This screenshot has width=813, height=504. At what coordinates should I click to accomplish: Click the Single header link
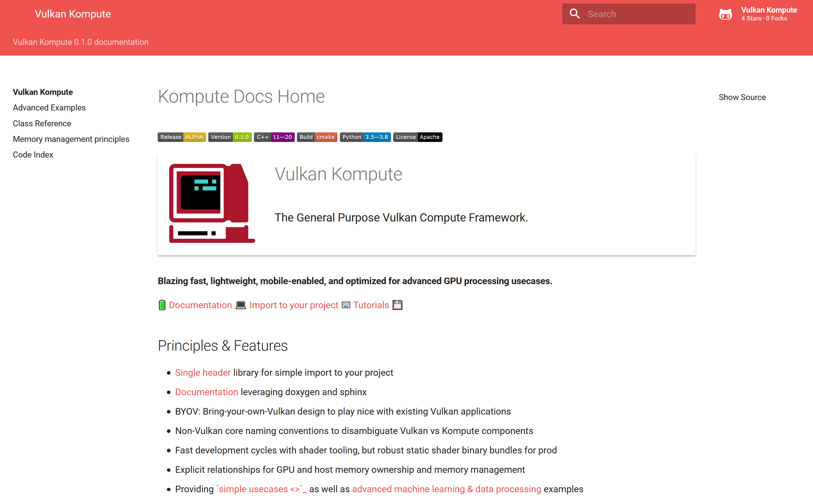(203, 372)
